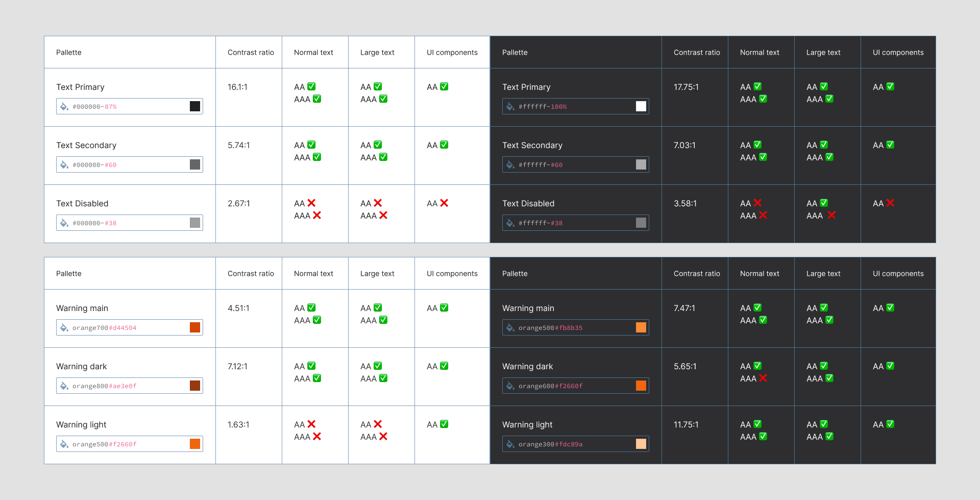Click the paint bucket icon beside orange600#f2660f
This screenshot has height=500, width=980.
(x=510, y=386)
